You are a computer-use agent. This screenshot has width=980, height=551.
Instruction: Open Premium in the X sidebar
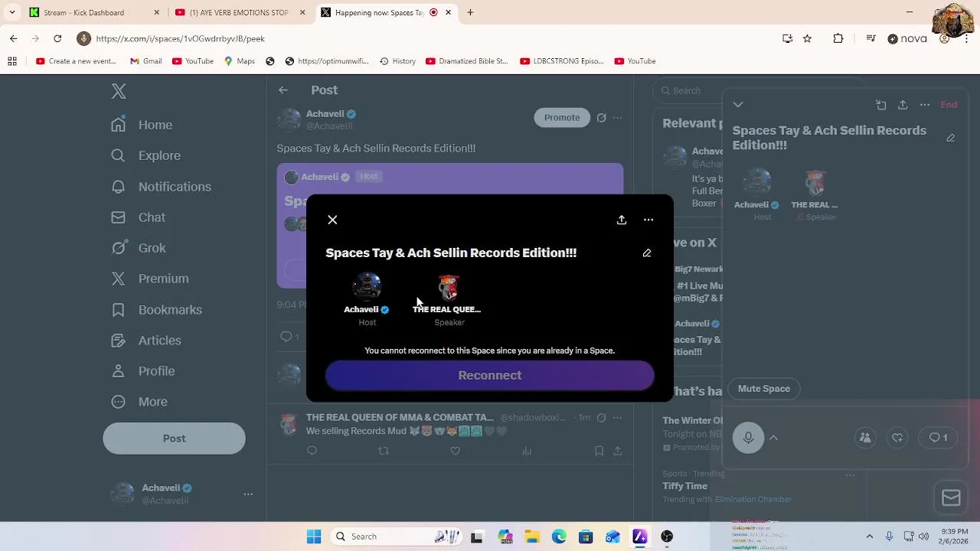(x=149, y=279)
